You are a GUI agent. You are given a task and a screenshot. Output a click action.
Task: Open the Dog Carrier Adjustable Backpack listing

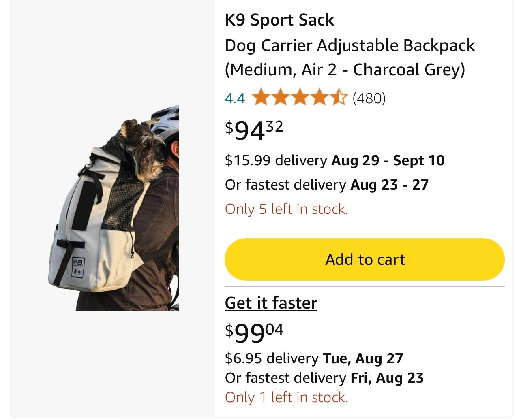(349, 58)
